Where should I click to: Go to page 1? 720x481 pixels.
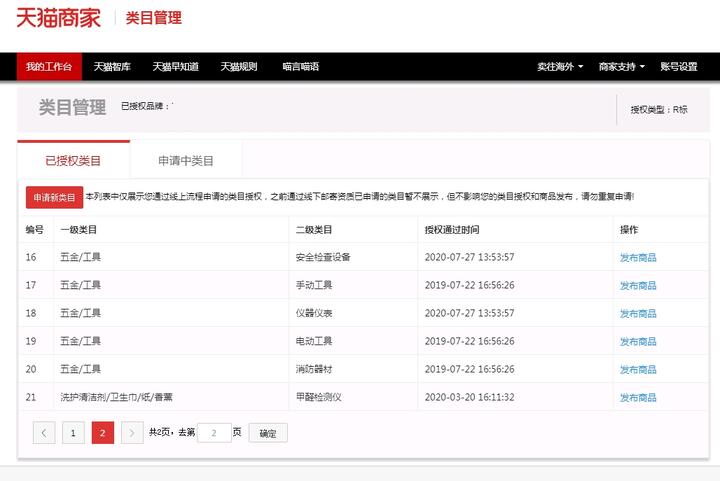click(x=73, y=433)
